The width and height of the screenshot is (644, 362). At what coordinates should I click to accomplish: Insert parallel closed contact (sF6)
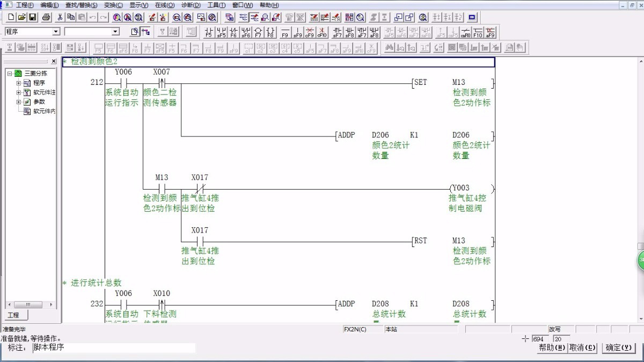point(246,32)
